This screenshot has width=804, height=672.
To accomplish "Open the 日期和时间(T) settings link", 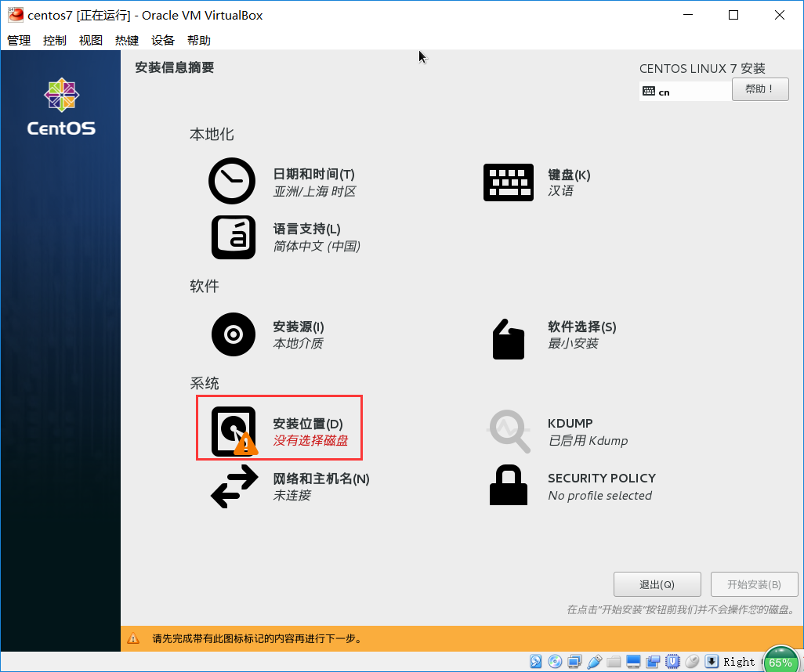I will [x=313, y=175].
